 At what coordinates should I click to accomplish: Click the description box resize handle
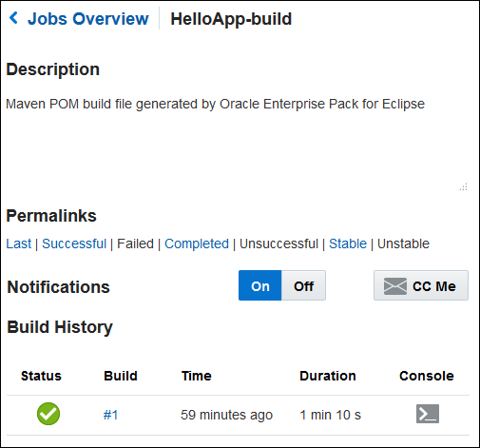463,187
